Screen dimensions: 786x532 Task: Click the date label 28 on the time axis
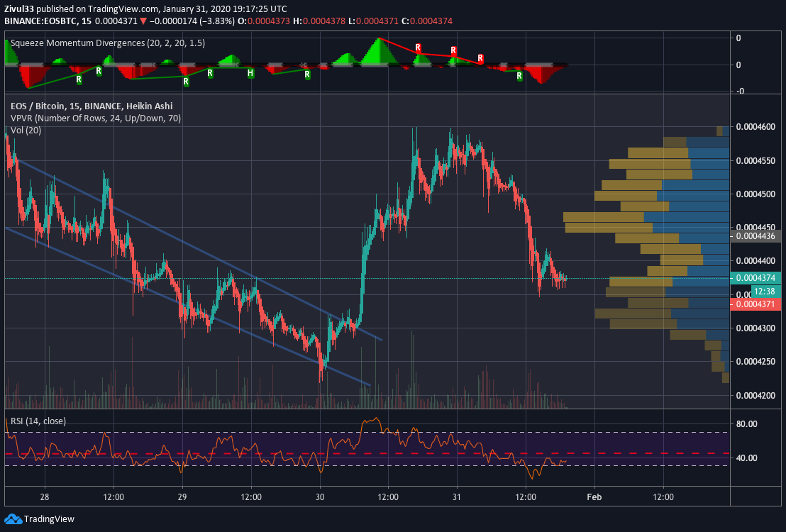pos(45,497)
